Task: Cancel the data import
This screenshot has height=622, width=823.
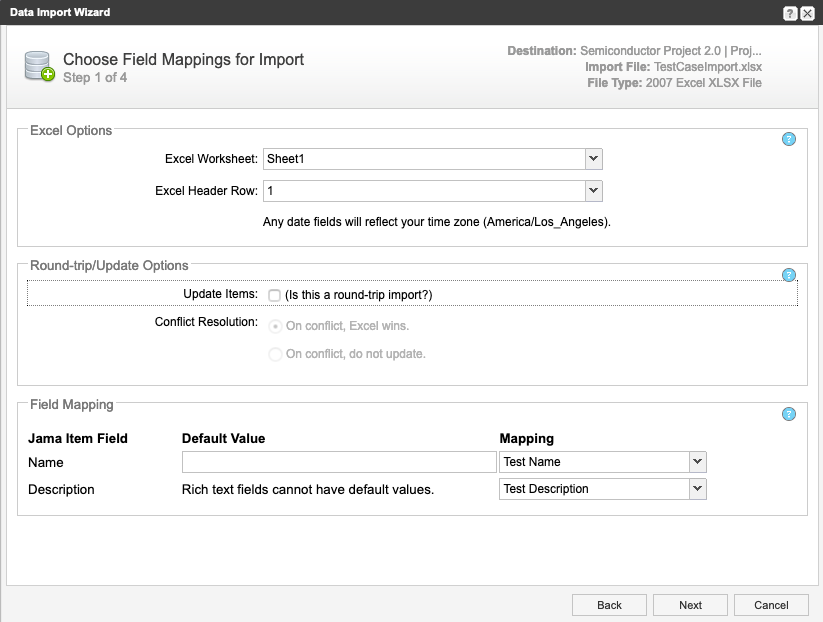Action: (x=771, y=605)
